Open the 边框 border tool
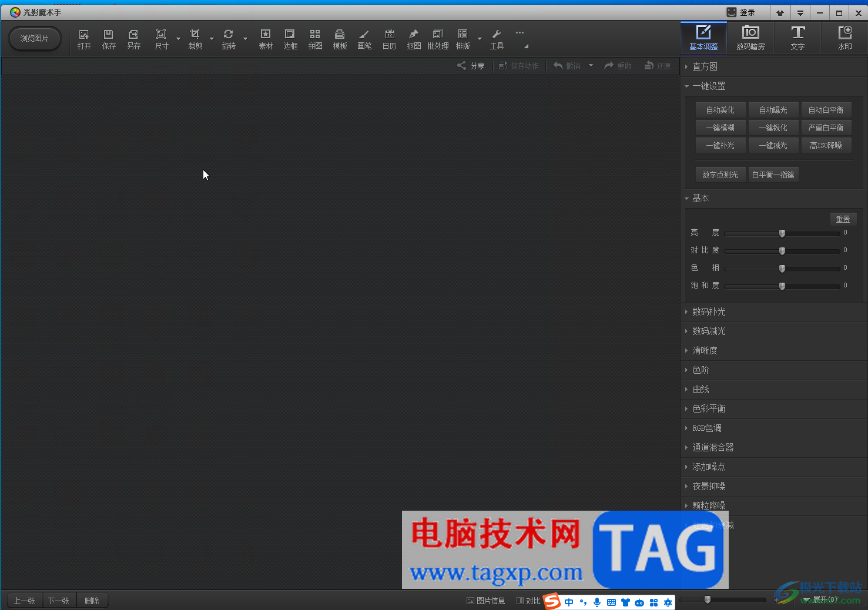 click(x=290, y=39)
